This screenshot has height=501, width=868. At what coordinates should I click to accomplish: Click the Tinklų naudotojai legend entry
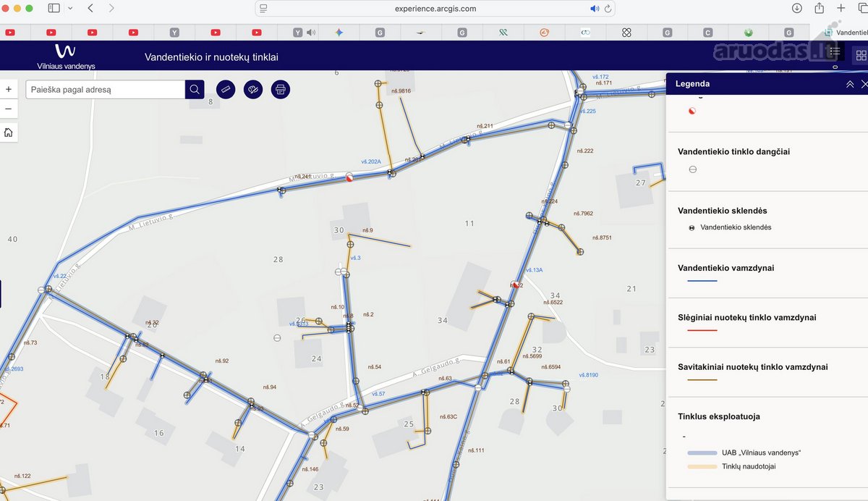[x=732, y=467]
